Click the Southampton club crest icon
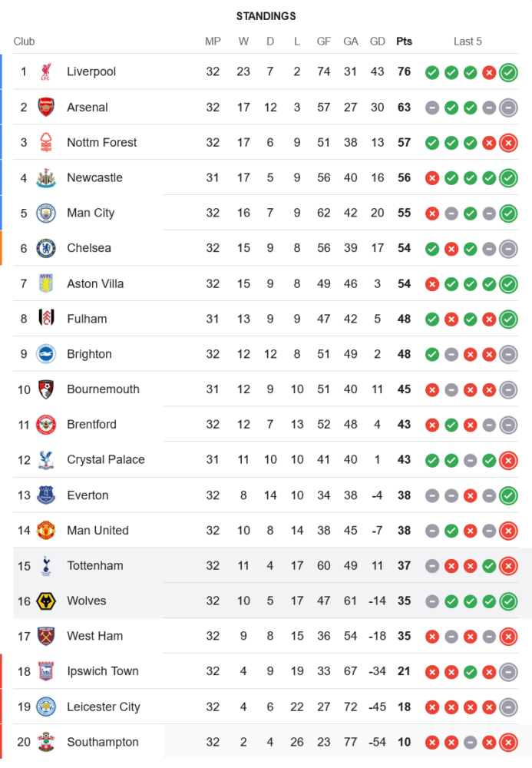 (x=46, y=743)
